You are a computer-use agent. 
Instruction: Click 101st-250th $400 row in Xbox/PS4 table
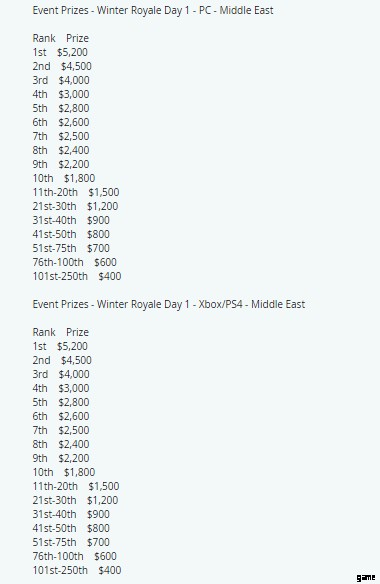[x=77, y=570]
